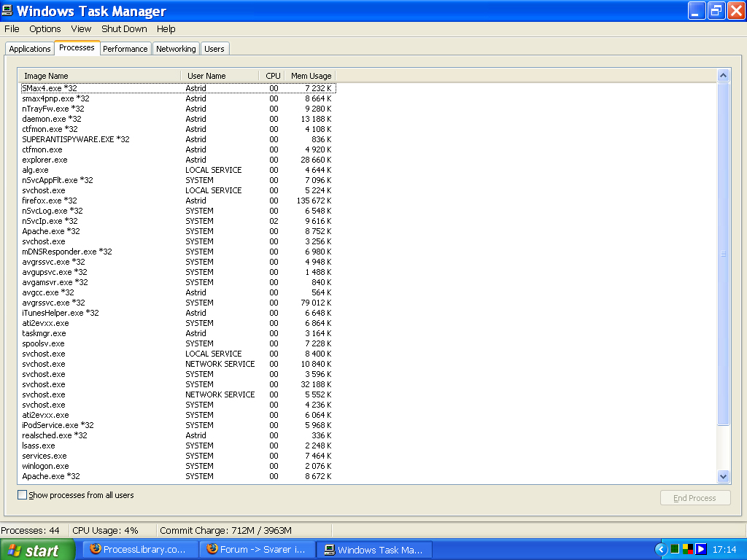Screen dimensions: 747x560
Task: Select the firefox.exe *32 process
Action: tap(178, 201)
